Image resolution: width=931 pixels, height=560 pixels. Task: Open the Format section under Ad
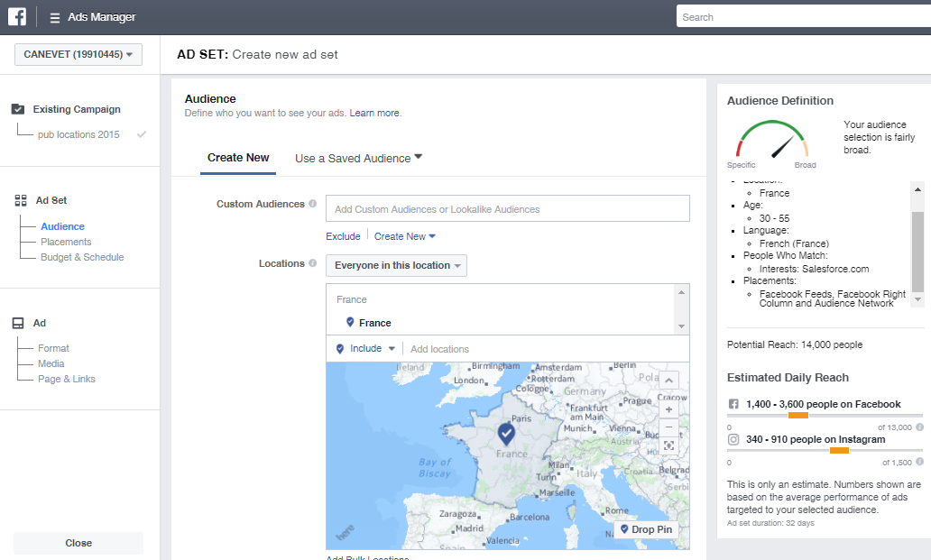[53, 348]
